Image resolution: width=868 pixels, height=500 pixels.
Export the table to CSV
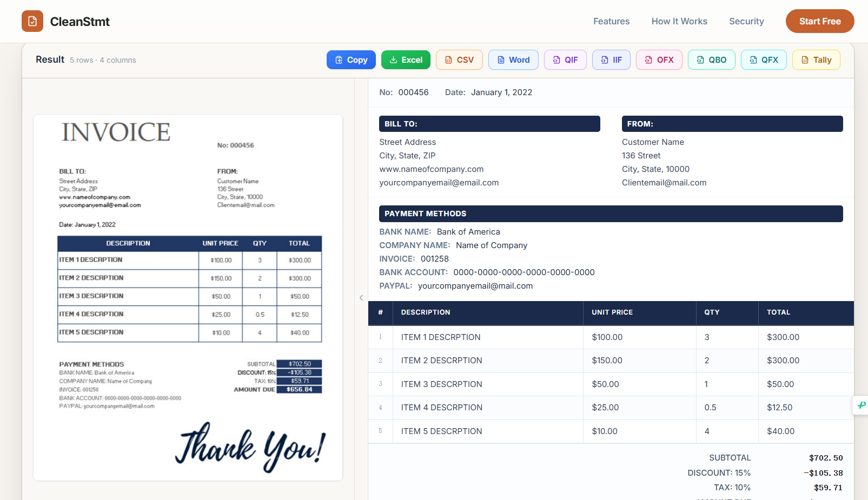pos(459,59)
